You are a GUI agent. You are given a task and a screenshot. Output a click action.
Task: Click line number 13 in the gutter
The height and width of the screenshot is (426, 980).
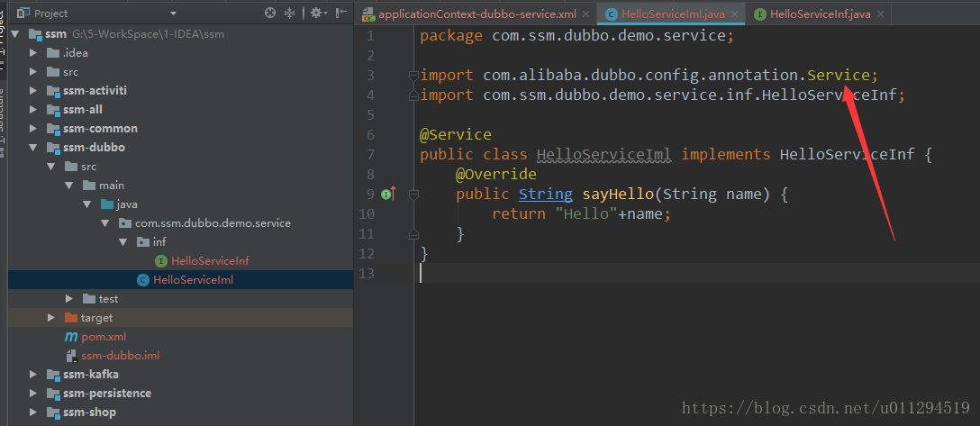(x=367, y=274)
